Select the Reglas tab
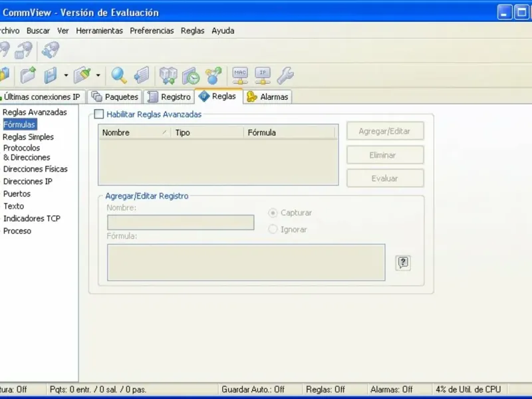This screenshot has height=399, width=532. [219, 96]
